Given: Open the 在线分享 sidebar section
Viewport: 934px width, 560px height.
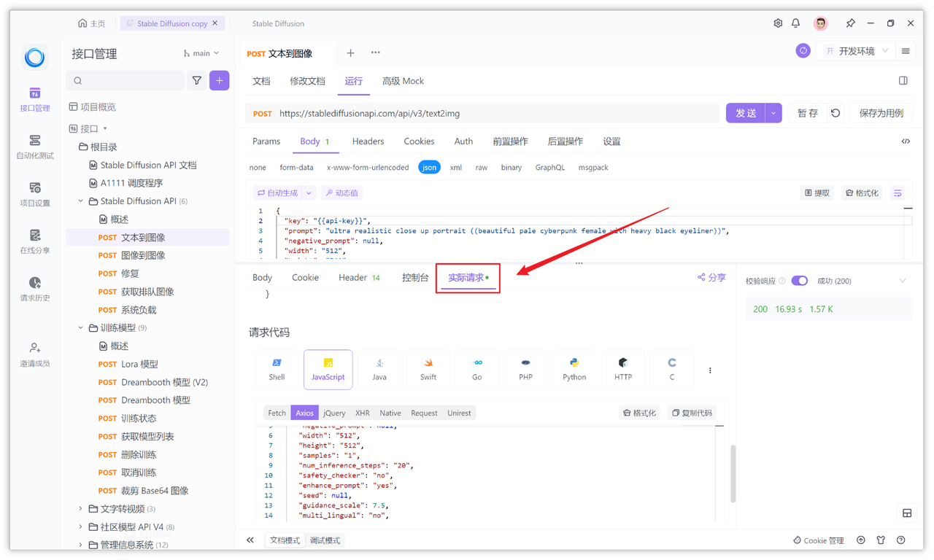Looking at the screenshot, I should coord(35,242).
